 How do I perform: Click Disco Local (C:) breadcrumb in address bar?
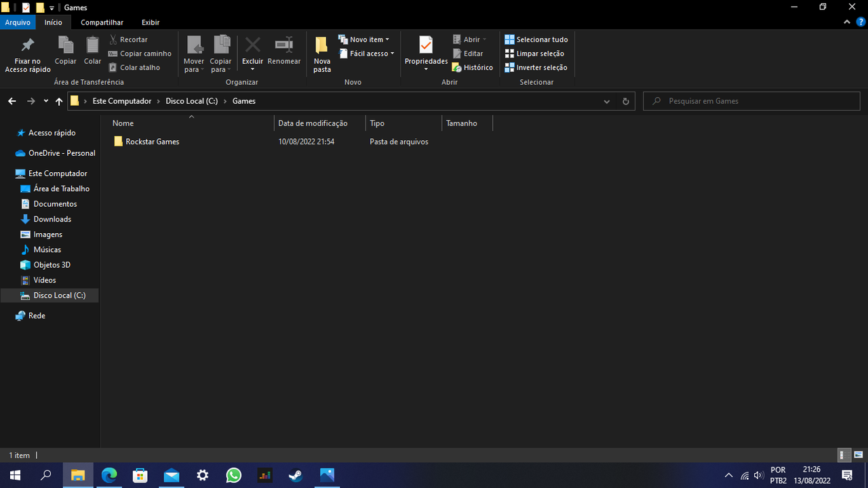point(192,101)
